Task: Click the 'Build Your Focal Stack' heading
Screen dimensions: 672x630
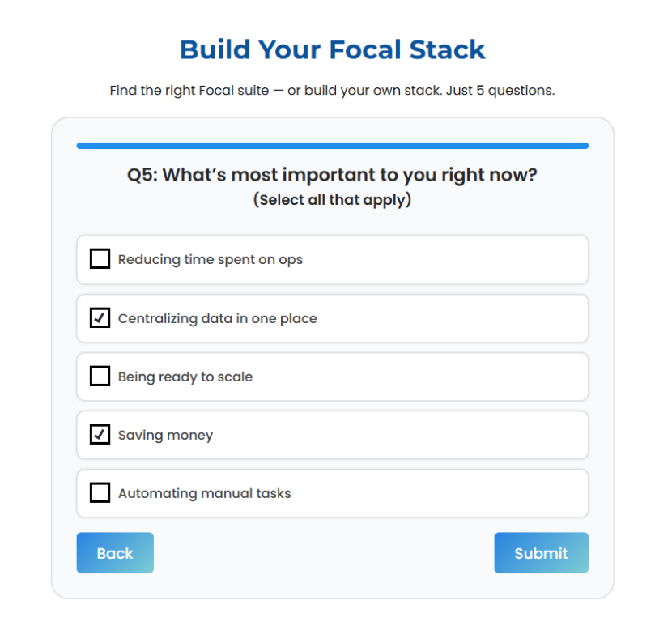Action: [332, 49]
